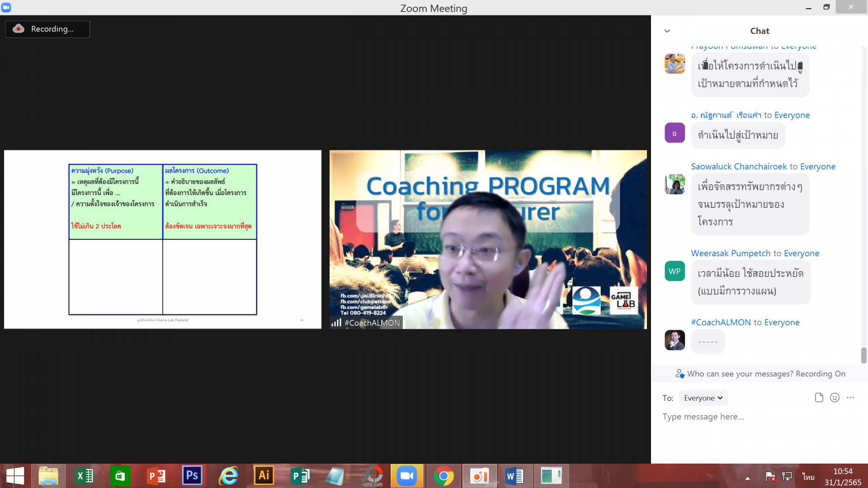
Task: Switch input language ไทย indicator
Action: click(808, 477)
